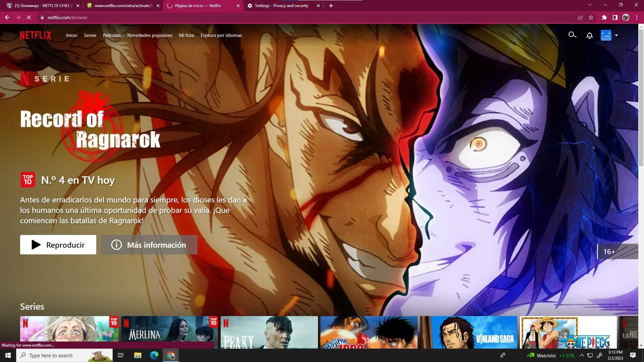Open the Watchlist stocks widget
Image resolution: width=644 pixels, height=362 pixels.
tap(550, 356)
